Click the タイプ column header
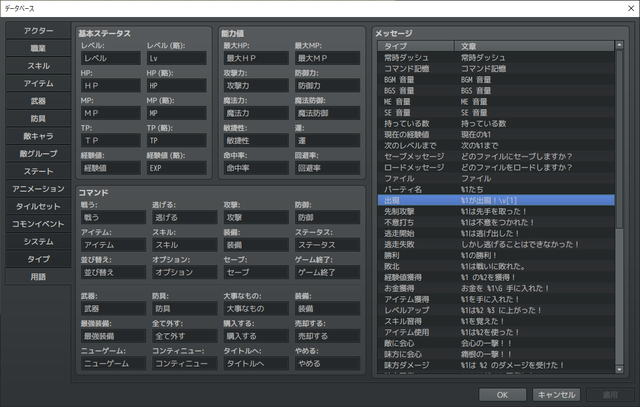Viewport: 640px width, 407px height. tap(416, 46)
